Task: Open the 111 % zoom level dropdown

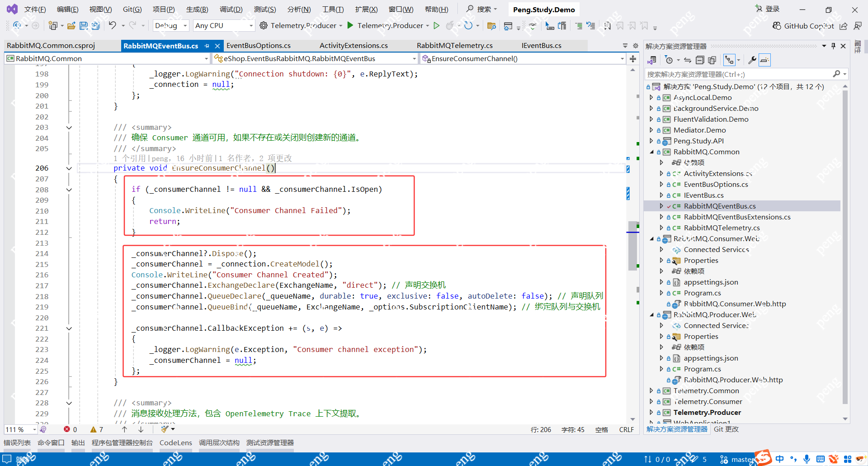Action: tap(21, 429)
